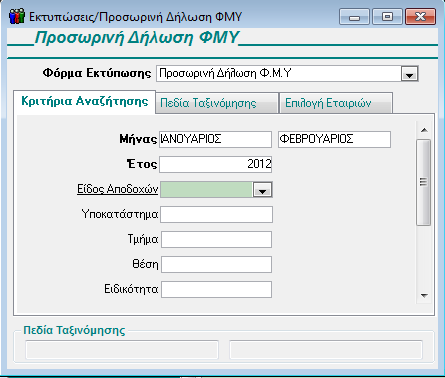The image size is (445, 378).
Task: Click the Τμήμα input field
Action: pos(216,240)
